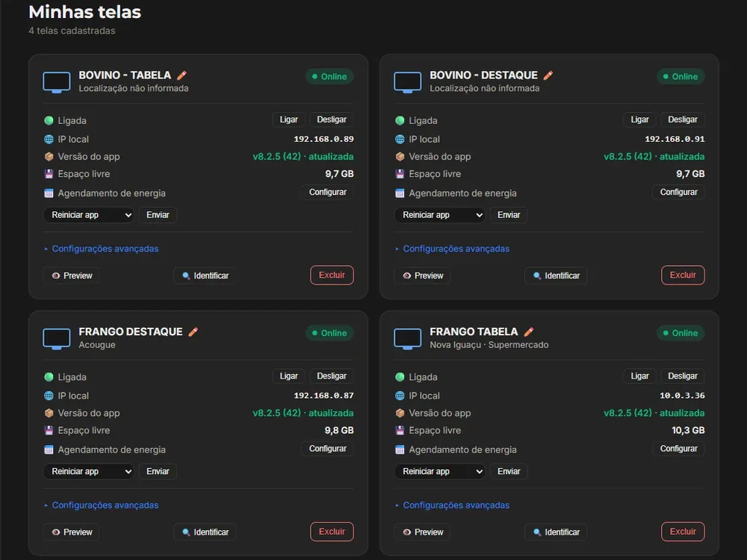Expand Configurações avançadas in BOVINO - DESTAQUE
This screenshot has width=747, height=560.
point(452,249)
